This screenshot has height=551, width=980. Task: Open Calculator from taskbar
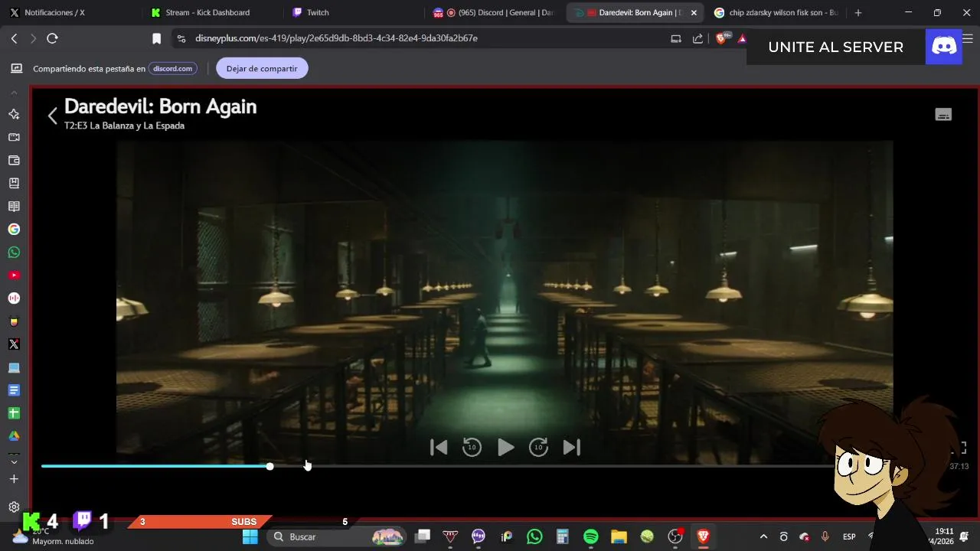[x=563, y=536]
